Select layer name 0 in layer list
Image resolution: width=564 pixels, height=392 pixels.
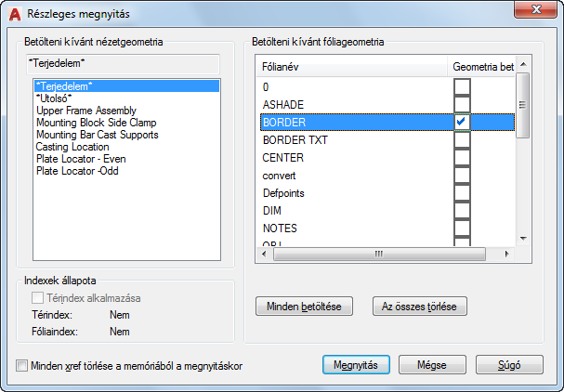point(266,87)
